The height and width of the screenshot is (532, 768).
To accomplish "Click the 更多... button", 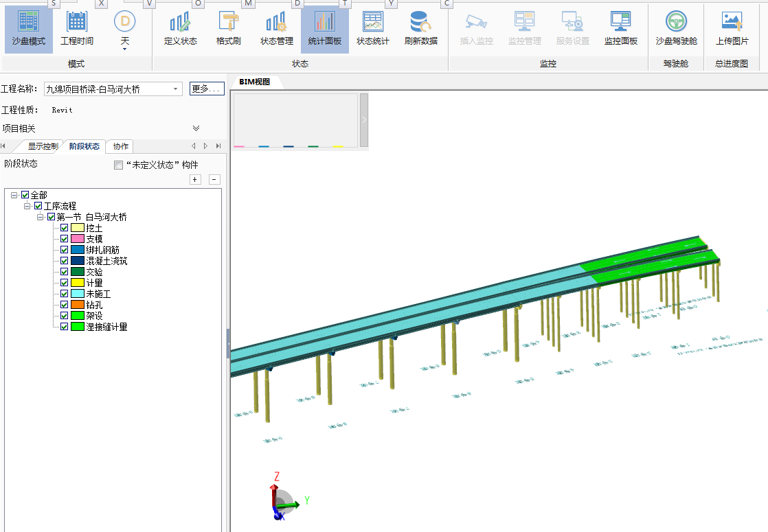I will 207,89.
